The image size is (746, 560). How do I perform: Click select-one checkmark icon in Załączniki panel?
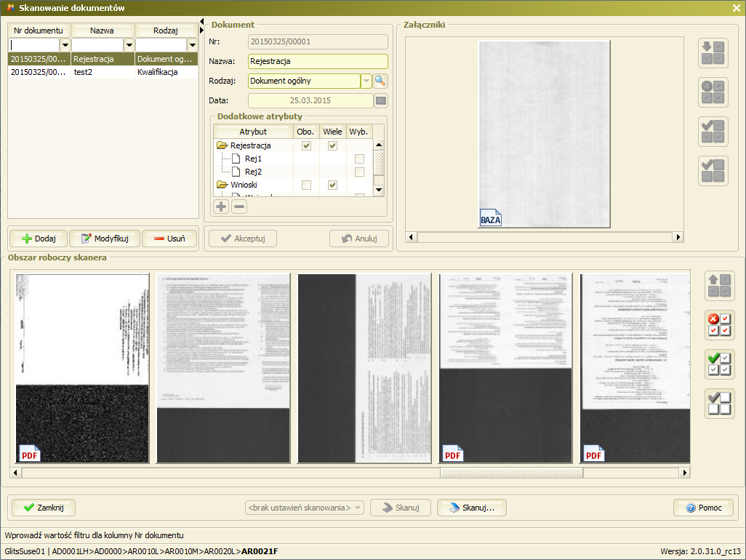click(713, 171)
